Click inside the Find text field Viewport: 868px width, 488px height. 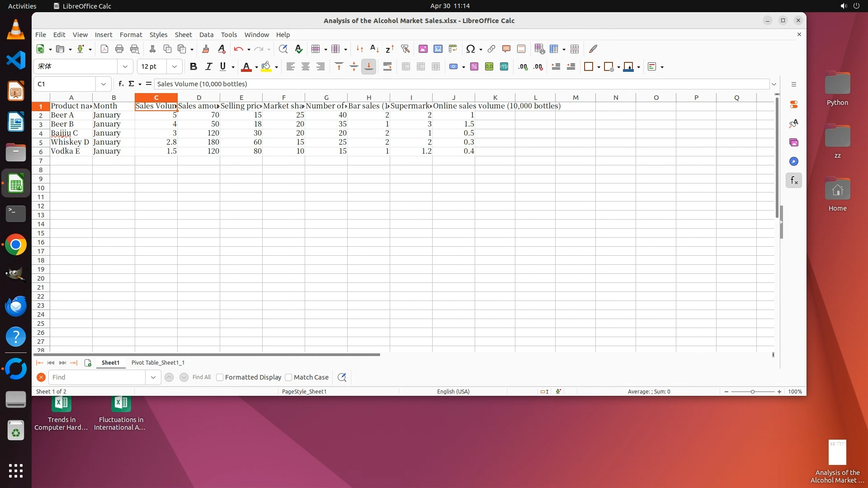[97, 377]
